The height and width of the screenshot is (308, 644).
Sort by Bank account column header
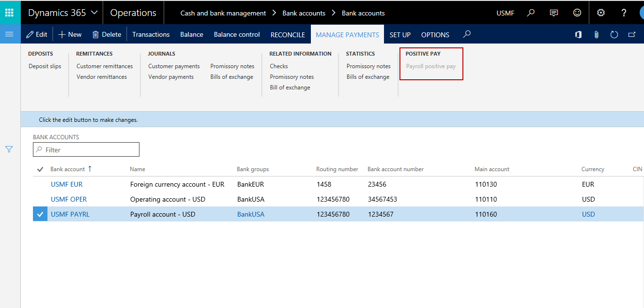point(68,169)
